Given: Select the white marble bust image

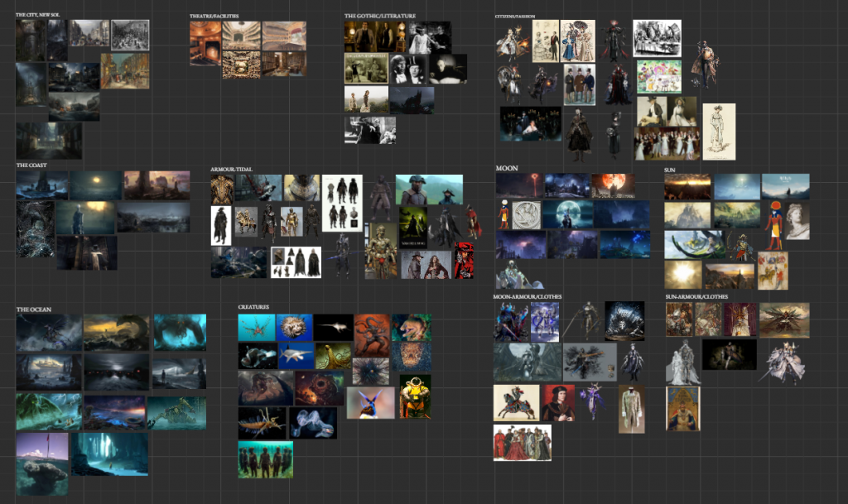Looking at the screenshot, I should point(797,221).
